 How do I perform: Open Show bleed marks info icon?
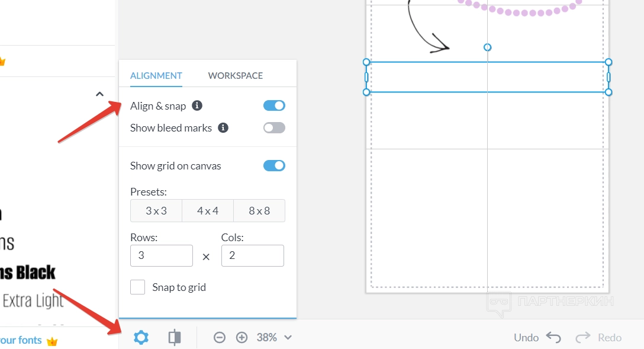[x=223, y=128]
